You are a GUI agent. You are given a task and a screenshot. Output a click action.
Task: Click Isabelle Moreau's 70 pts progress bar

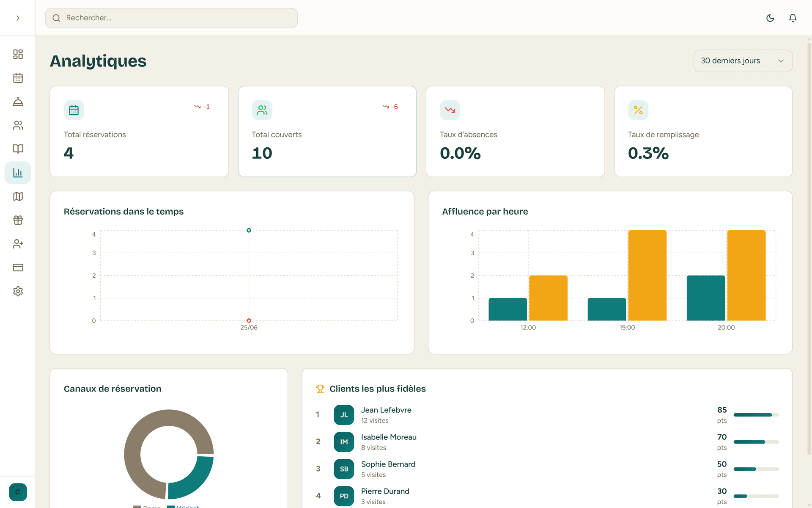pos(756,442)
